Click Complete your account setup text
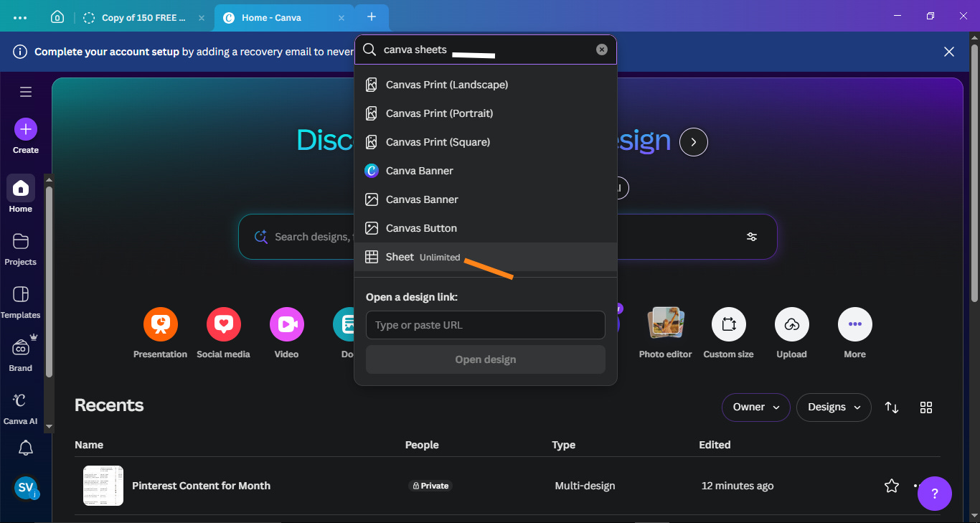This screenshot has height=523, width=980. 107,52
